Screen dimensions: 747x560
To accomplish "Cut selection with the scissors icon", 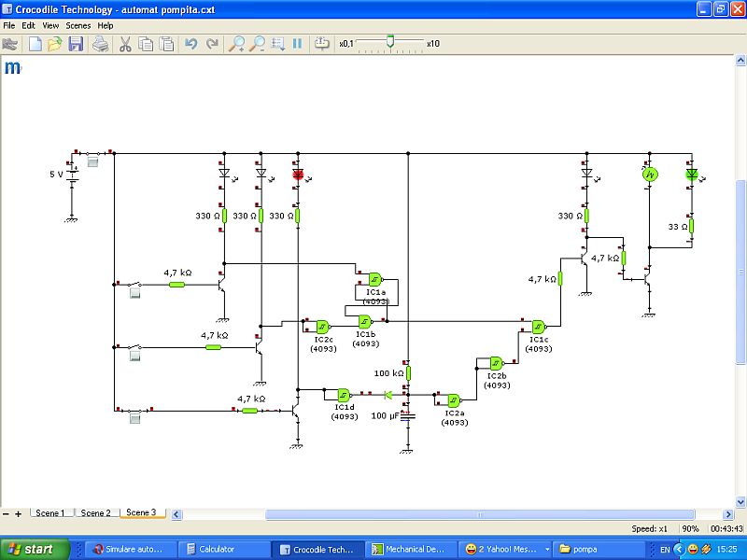I will point(125,44).
